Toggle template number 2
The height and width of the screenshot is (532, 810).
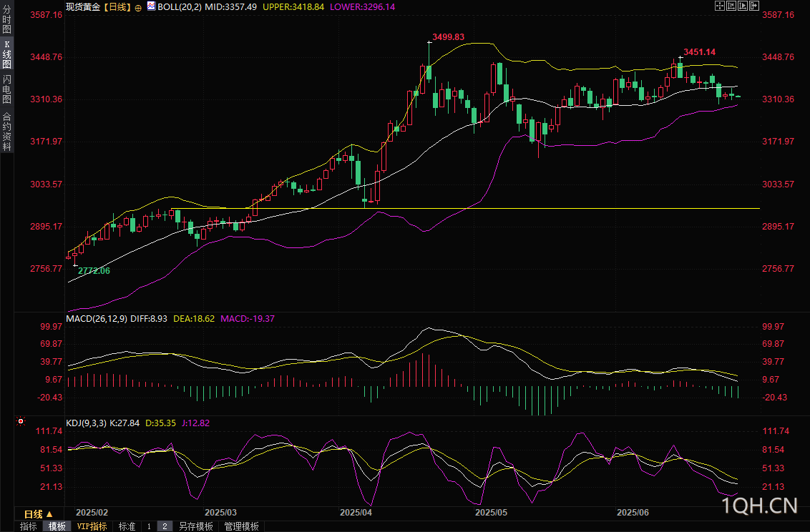click(165, 526)
